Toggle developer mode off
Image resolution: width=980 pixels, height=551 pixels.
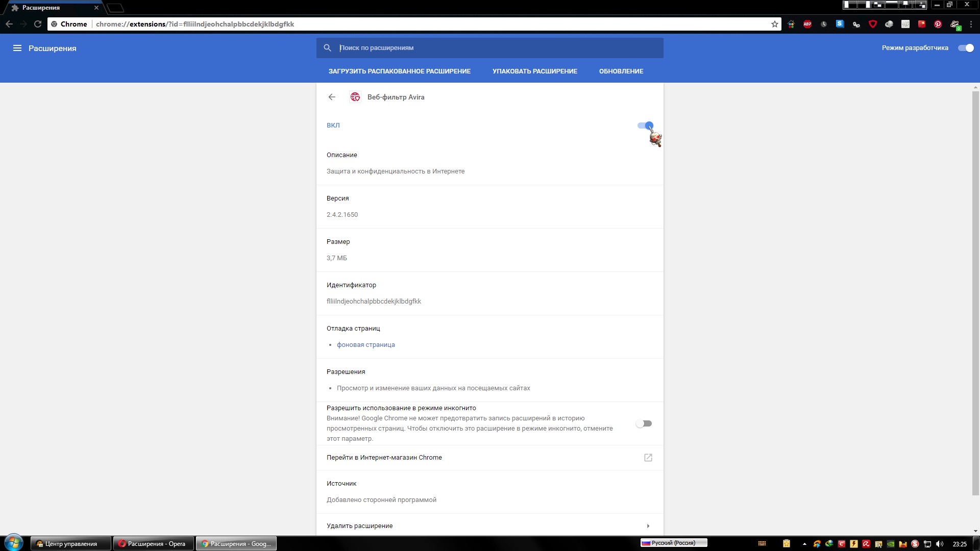click(966, 48)
